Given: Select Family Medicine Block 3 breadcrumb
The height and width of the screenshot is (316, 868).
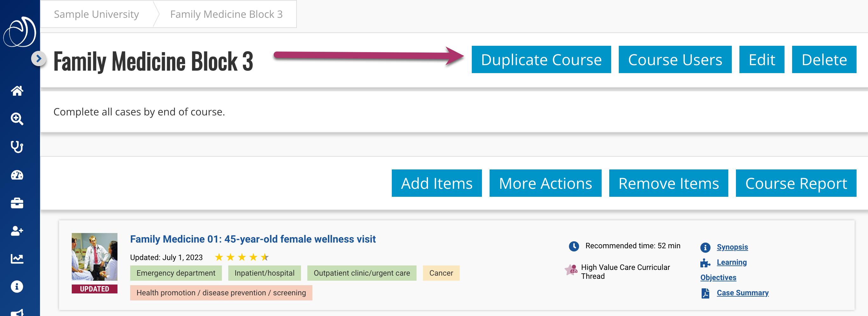Looking at the screenshot, I should (226, 14).
